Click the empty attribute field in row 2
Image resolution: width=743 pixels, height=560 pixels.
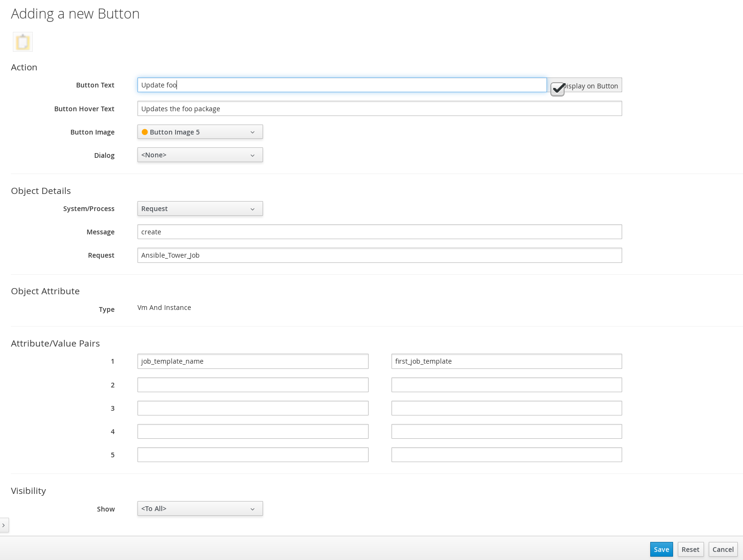point(253,385)
